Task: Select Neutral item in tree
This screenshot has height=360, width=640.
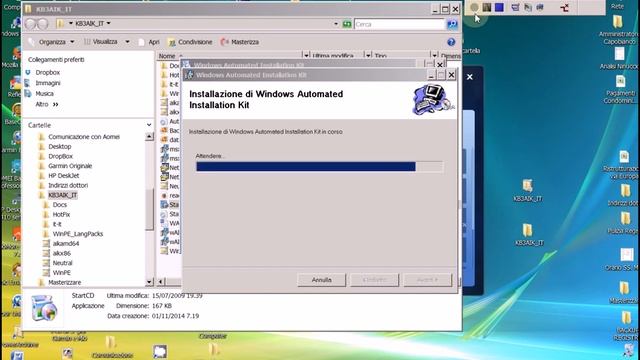Action: [62, 263]
